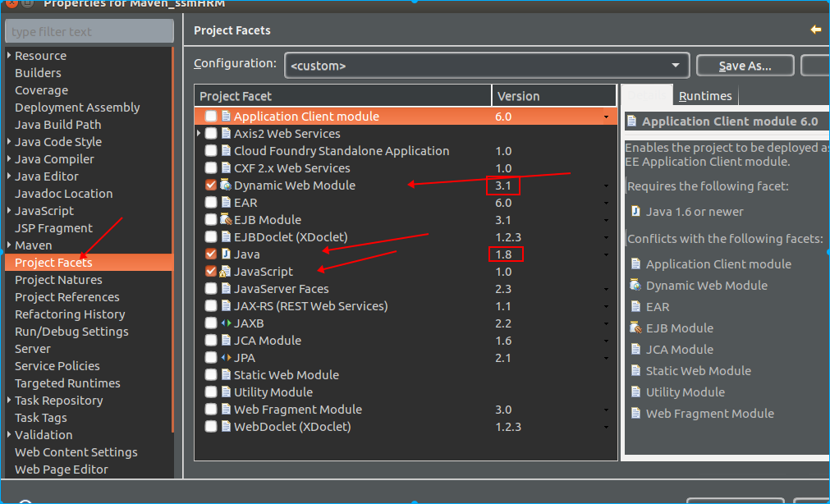Expand the Java Compiler tree item
830x504 pixels.
pyautogui.click(x=9, y=158)
